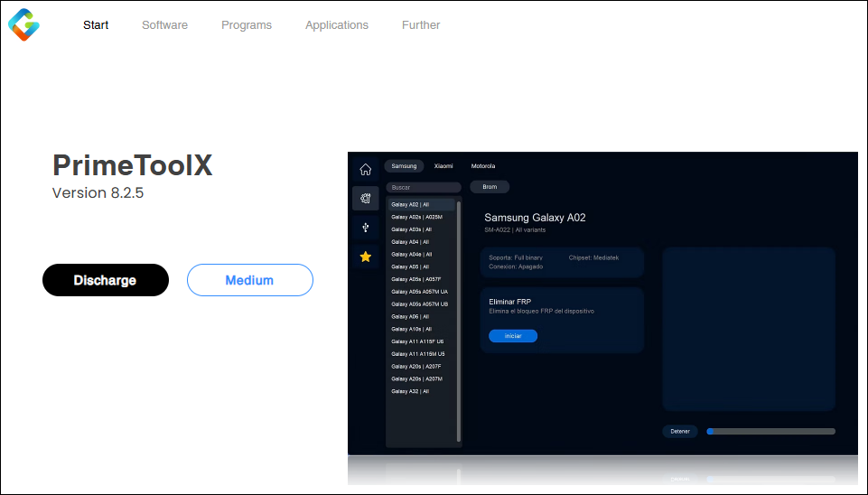Switch to the Motorola brand tab

483,166
